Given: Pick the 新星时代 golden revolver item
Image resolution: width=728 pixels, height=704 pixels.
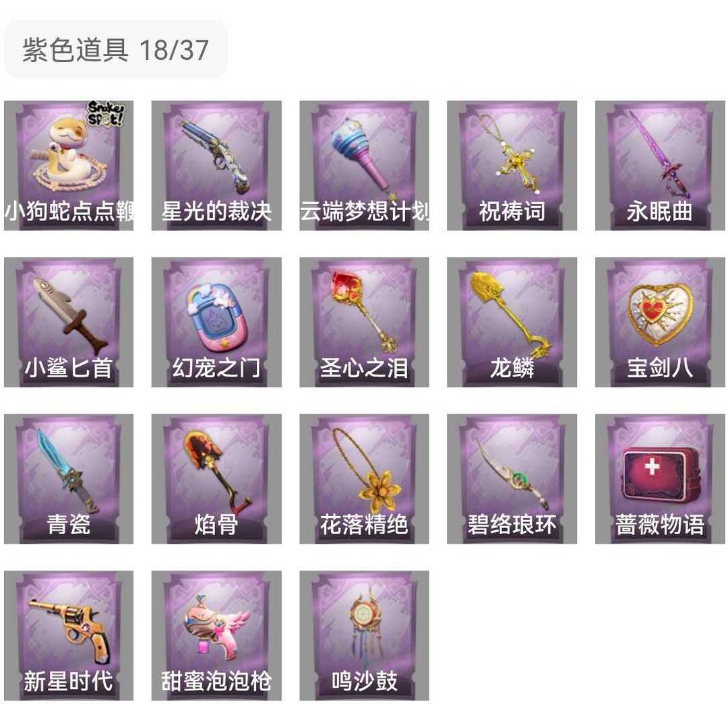Looking at the screenshot, I should 69,635.
